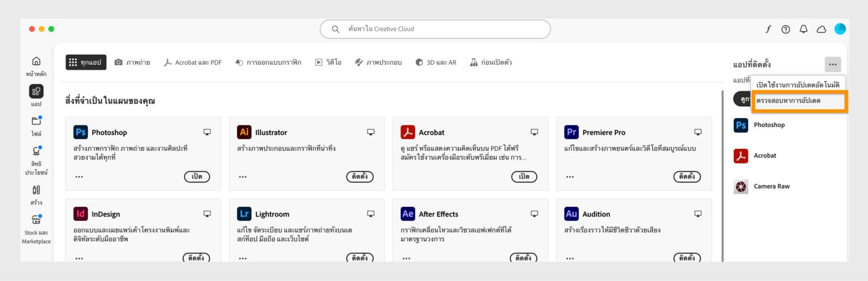868x281 pixels.
Task: Click the vertical scrollbar beside apps grid
Action: 722,176
